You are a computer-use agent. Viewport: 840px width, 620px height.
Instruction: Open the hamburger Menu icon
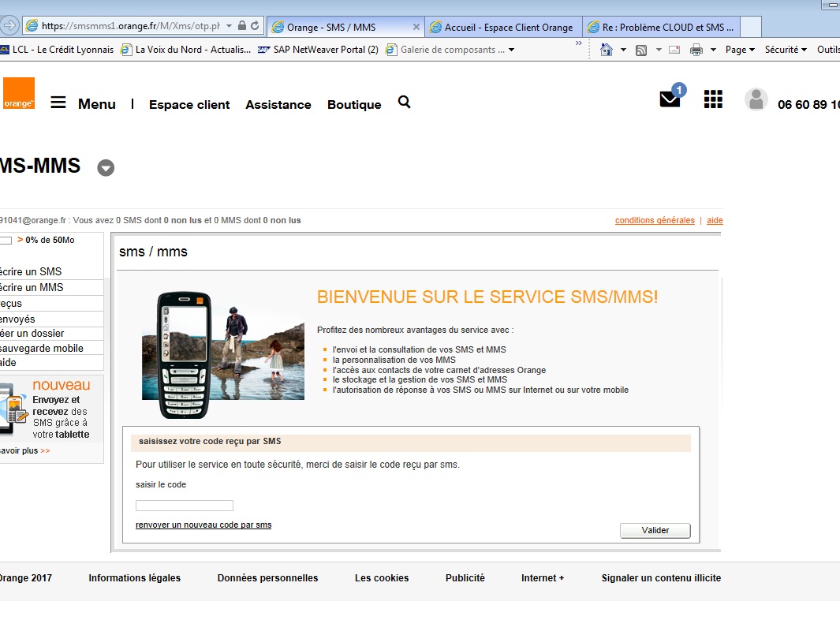58,103
